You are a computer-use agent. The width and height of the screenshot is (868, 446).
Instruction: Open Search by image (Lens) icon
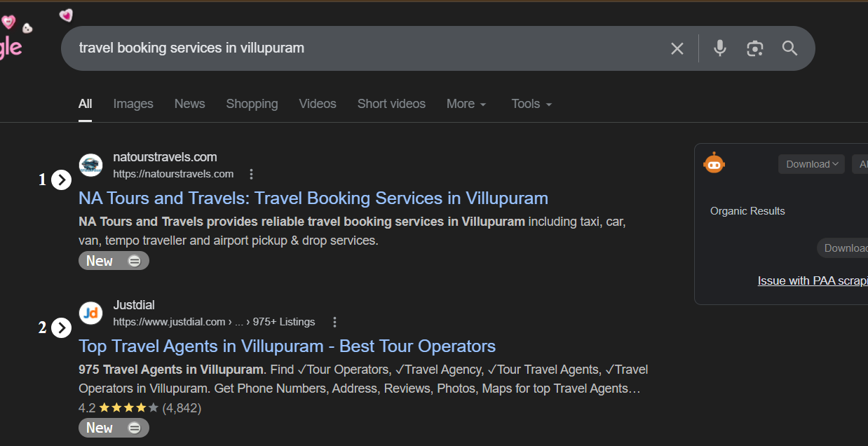pyautogui.click(x=754, y=48)
